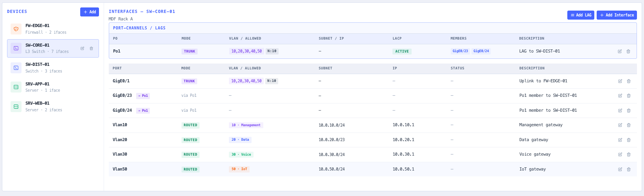Click the ROUTED badge on Vlan50
The width and height of the screenshot is (644, 196).
[x=191, y=169]
